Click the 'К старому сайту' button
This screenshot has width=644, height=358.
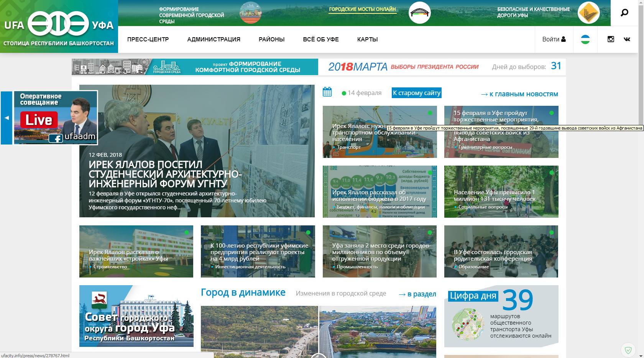[416, 93]
